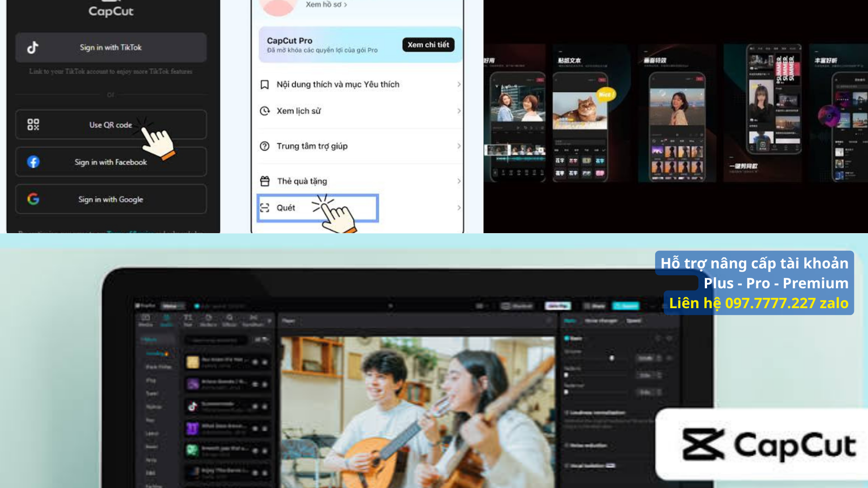
Task: Click the Fade in slider handle
Action: [566, 375]
